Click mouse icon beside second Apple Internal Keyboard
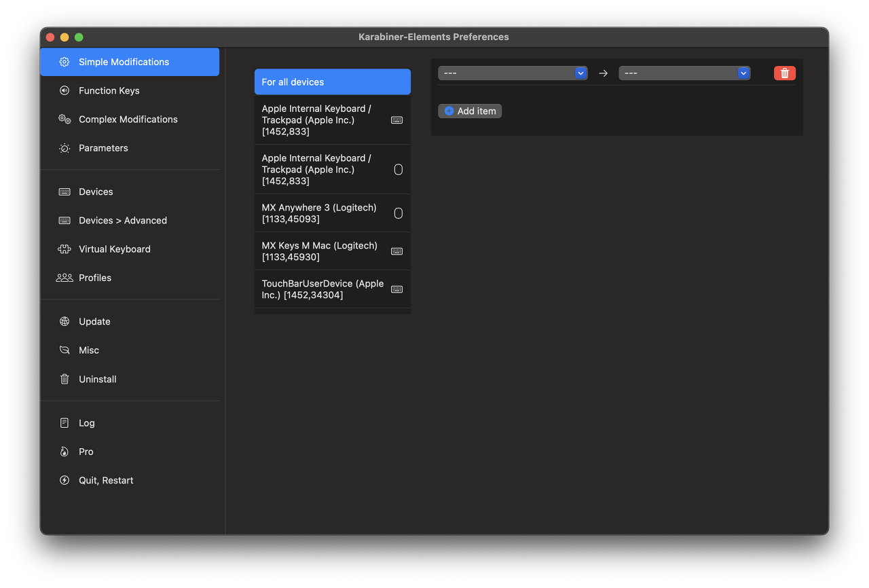Screen dimensions: 869x588 click(399, 170)
